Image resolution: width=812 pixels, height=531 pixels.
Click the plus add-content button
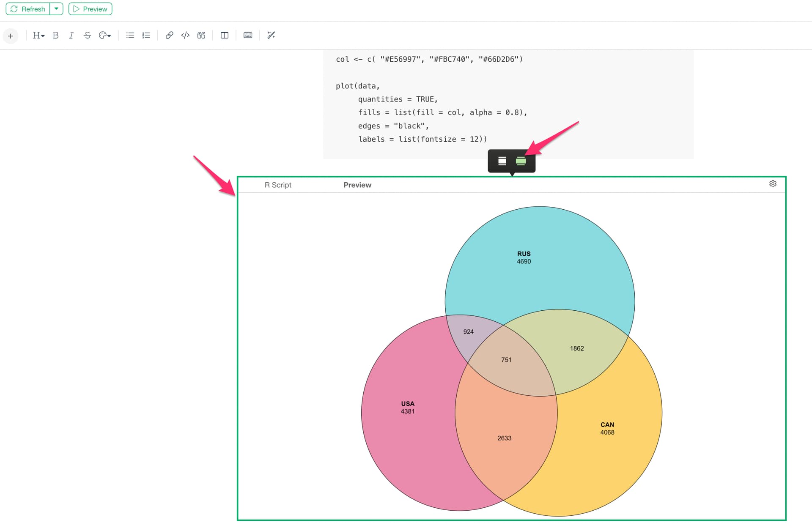click(11, 36)
